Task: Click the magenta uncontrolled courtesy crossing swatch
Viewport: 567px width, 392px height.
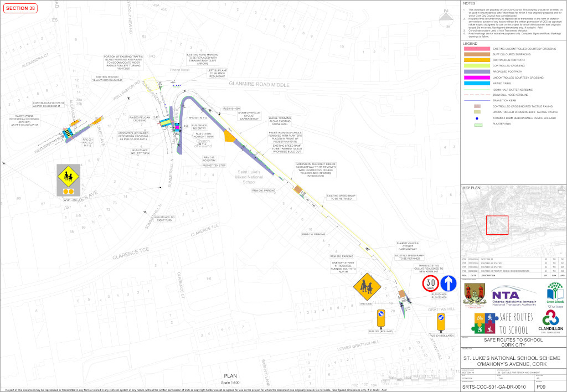Action: tap(477, 78)
